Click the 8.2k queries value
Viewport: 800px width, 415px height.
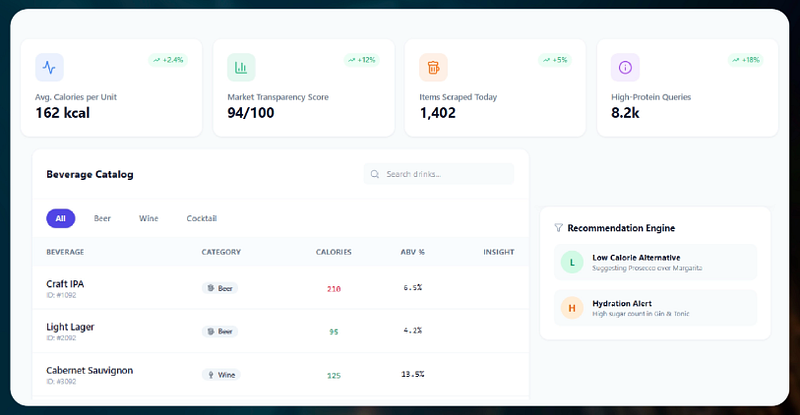click(626, 113)
